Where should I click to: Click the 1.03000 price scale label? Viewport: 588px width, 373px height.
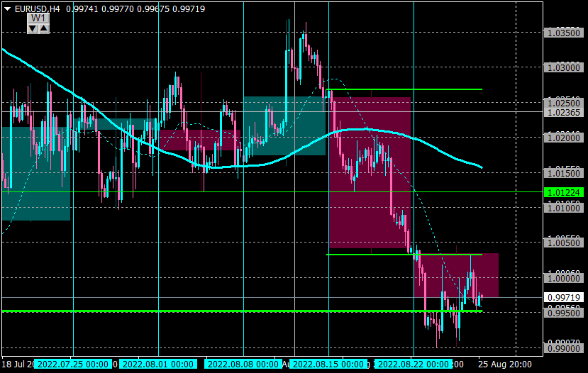tap(564, 68)
